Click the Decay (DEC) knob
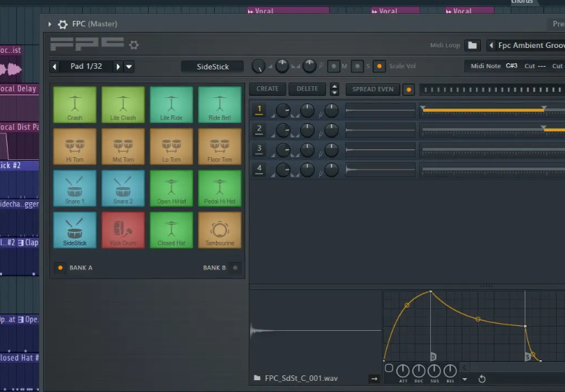 tap(418, 370)
